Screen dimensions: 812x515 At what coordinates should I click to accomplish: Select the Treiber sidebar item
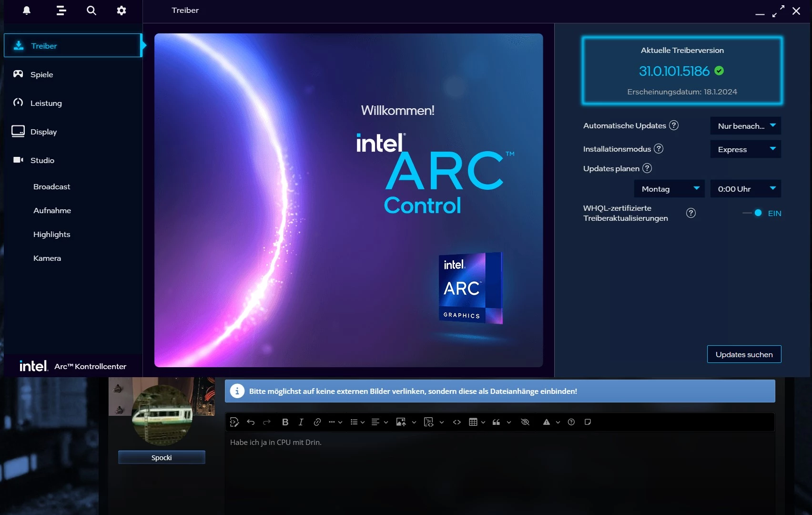point(72,46)
